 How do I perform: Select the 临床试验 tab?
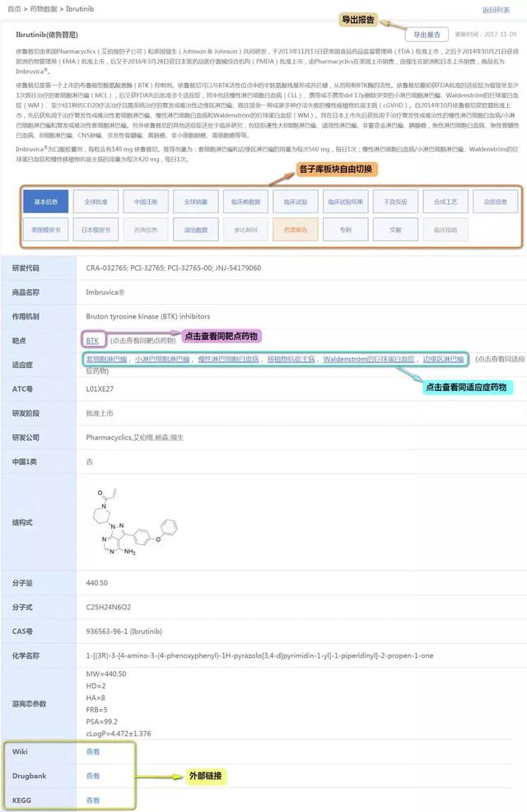[x=296, y=202]
